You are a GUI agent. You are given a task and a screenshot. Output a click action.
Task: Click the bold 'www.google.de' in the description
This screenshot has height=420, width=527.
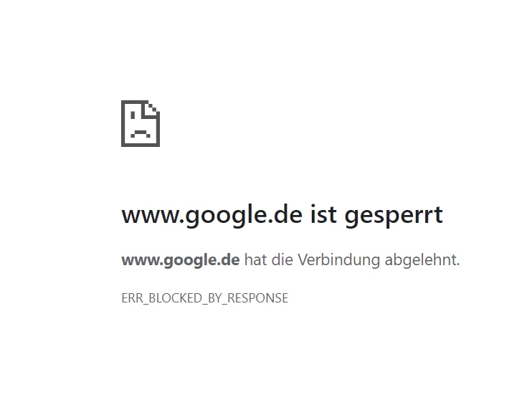tap(181, 260)
